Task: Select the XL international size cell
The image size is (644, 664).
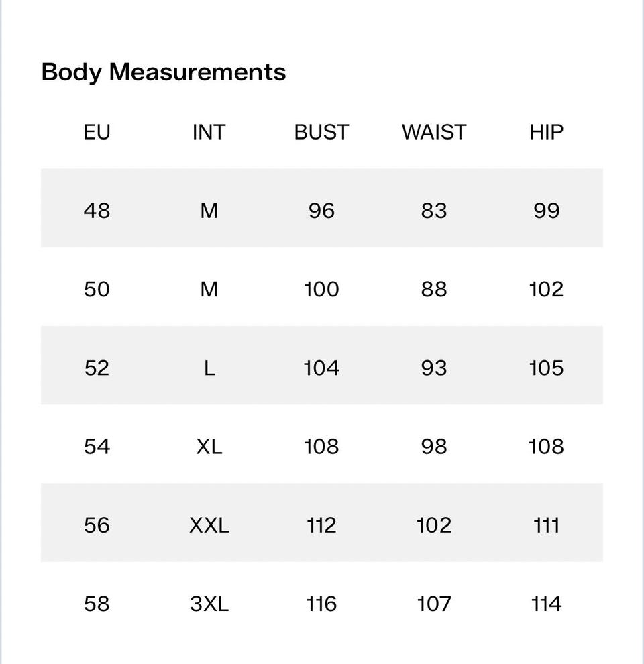Action: point(209,447)
